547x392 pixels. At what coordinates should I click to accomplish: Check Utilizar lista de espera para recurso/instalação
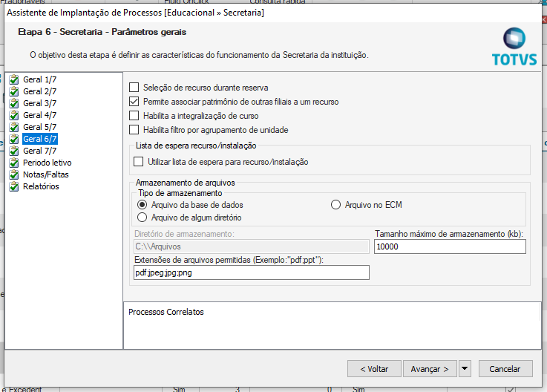138,162
